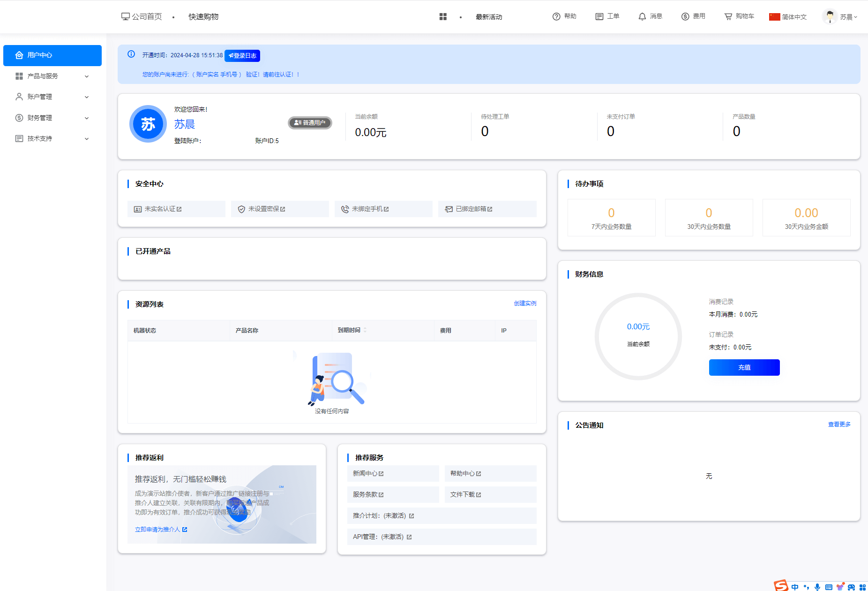
Task: Open 服务条款 recommended service
Action: [x=393, y=495]
